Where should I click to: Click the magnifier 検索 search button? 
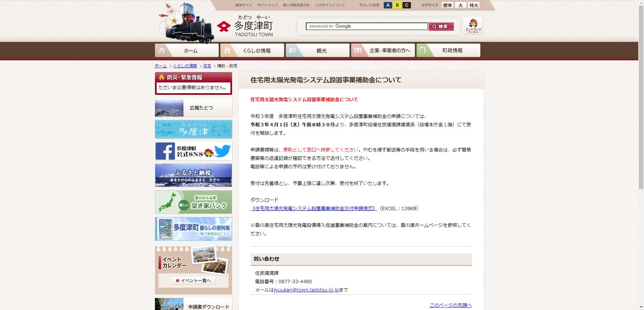[441, 26]
